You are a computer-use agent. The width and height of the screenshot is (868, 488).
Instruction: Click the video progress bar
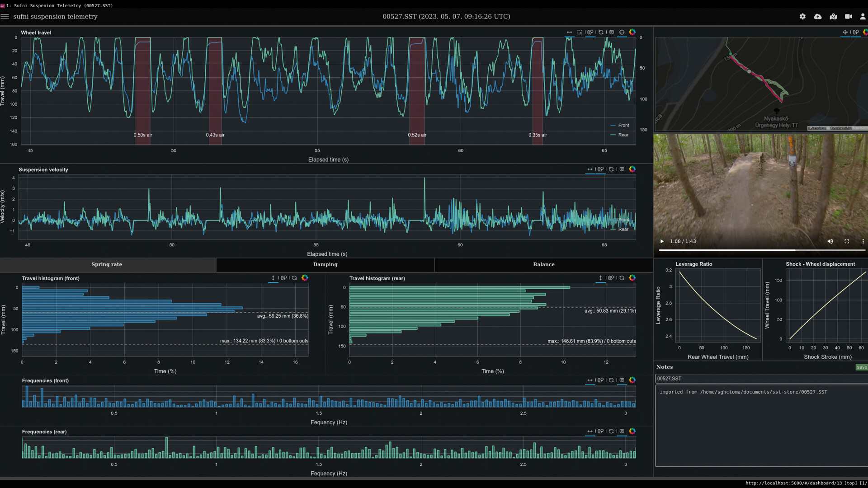click(762, 250)
